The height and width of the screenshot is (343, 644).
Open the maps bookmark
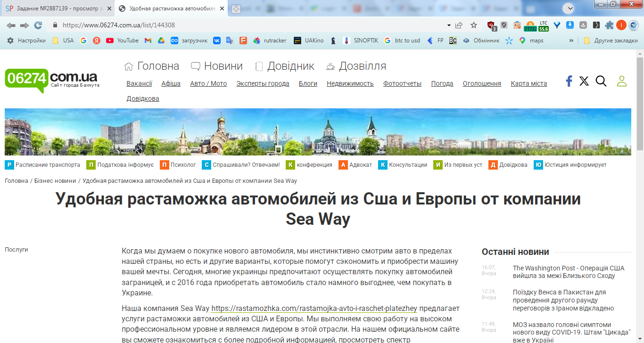(531, 41)
